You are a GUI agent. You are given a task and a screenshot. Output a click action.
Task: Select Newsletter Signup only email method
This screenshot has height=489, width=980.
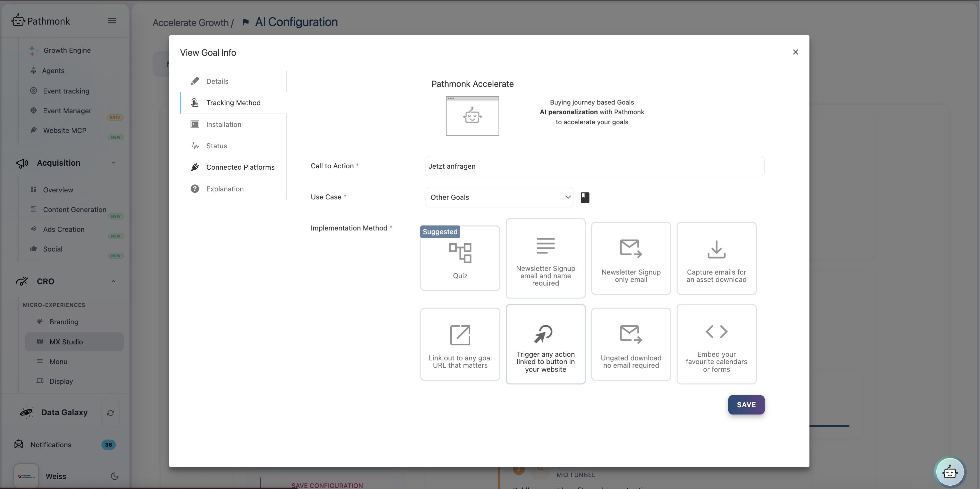[x=631, y=258]
